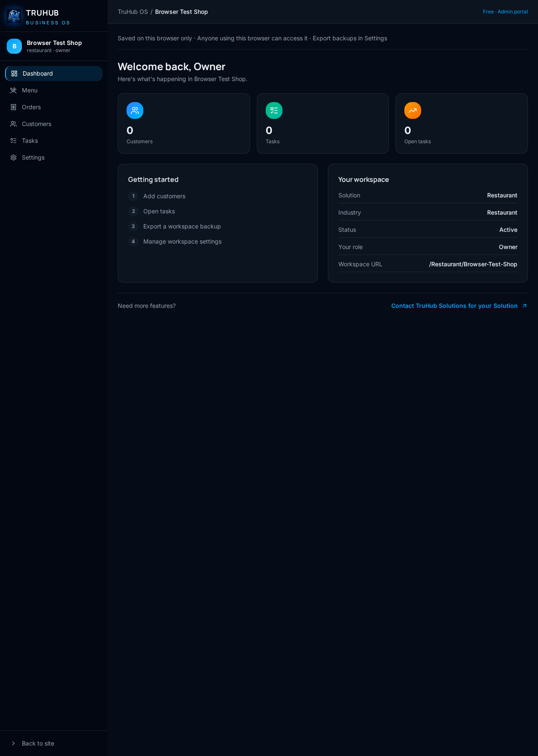This screenshot has width=538, height=756.
Task: Click the Customers people icon in sidebar
Action: (x=13, y=124)
